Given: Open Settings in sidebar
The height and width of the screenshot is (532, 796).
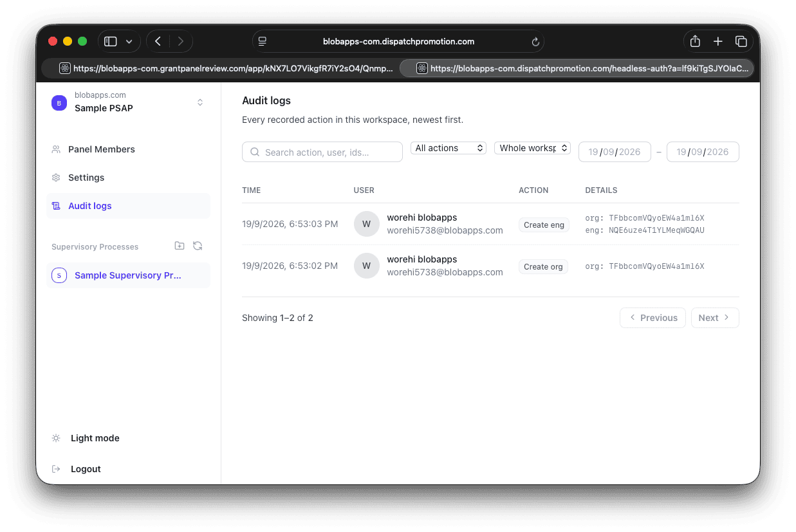Looking at the screenshot, I should tap(128, 178).
